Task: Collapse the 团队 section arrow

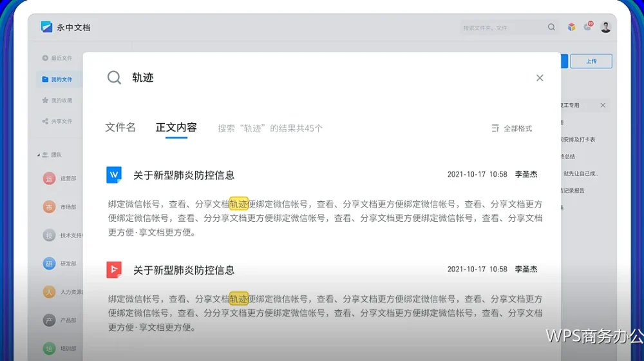Action: coord(38,155)
